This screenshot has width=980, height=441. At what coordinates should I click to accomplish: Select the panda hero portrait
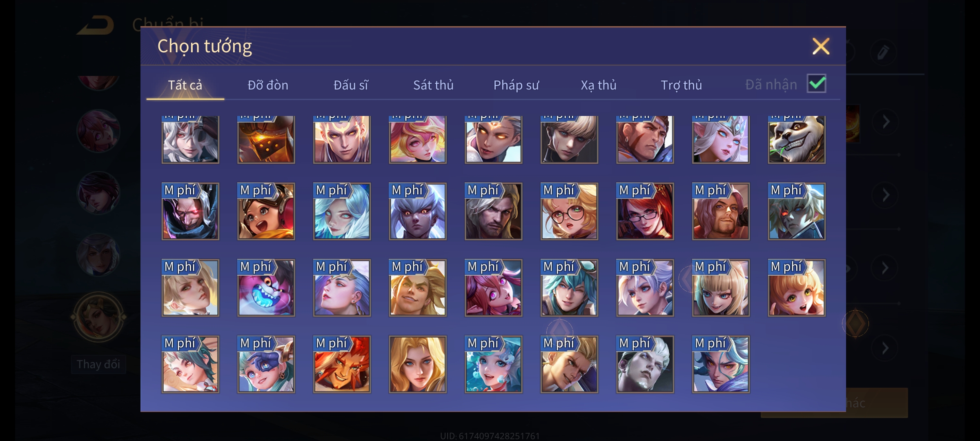(x=796, y=139)
